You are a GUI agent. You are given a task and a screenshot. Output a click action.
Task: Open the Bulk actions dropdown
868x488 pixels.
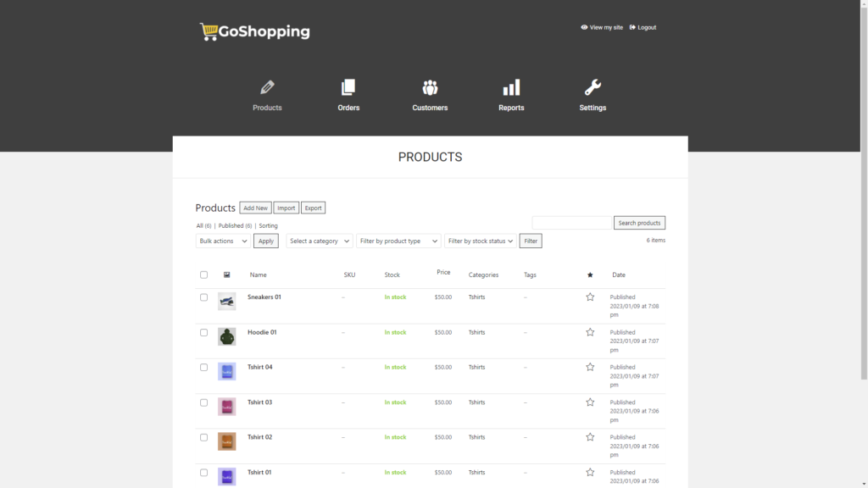222,241
